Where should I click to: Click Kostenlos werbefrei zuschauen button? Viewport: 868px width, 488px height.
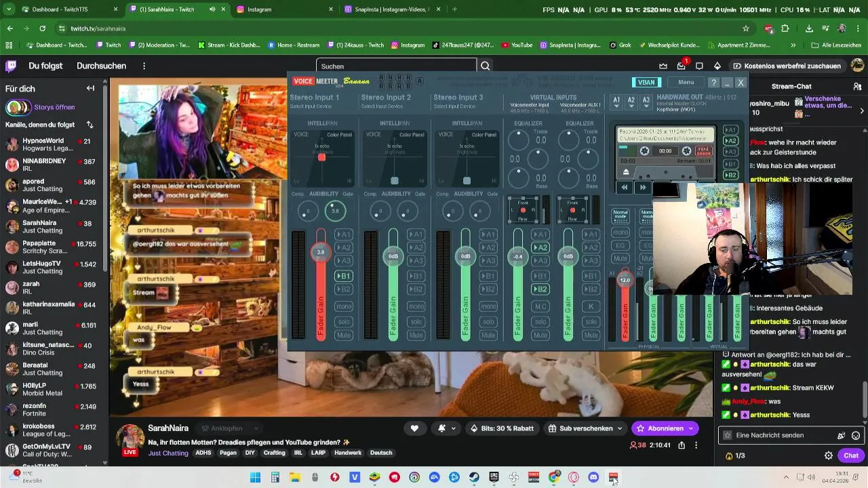[787, 66]
